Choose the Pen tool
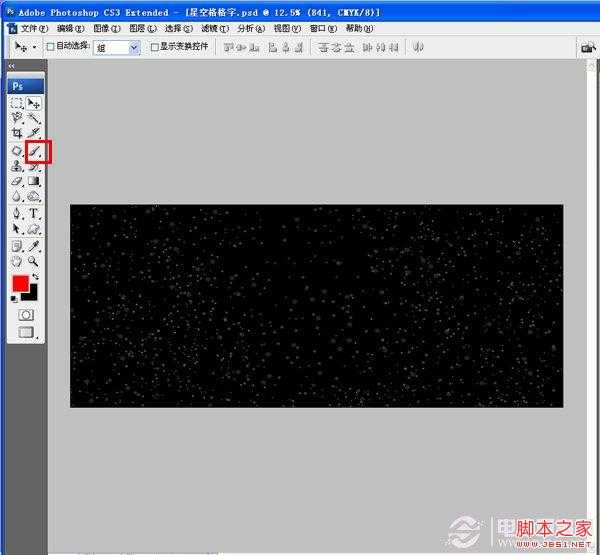This screenshot has height=555, width=600. 17,213
